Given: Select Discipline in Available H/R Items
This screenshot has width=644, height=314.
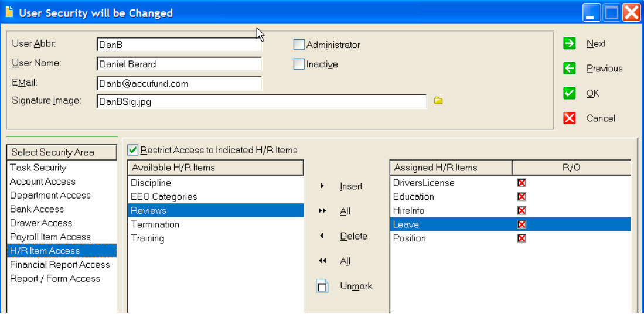Looking at the screenshot, I should pos(216,183).
